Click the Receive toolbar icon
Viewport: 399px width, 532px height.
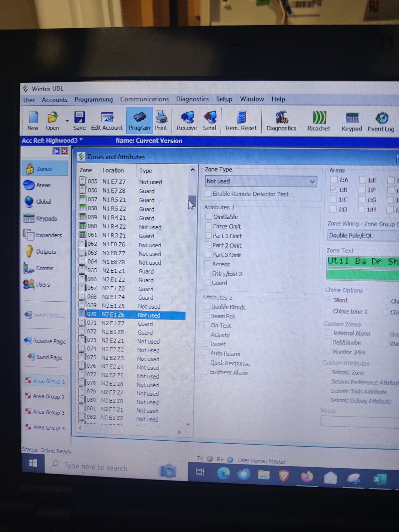pyautogui.click(x=187, y=121)
